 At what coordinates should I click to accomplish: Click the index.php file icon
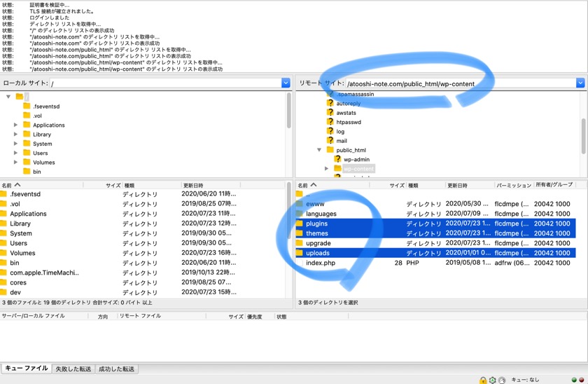(300, 263)
